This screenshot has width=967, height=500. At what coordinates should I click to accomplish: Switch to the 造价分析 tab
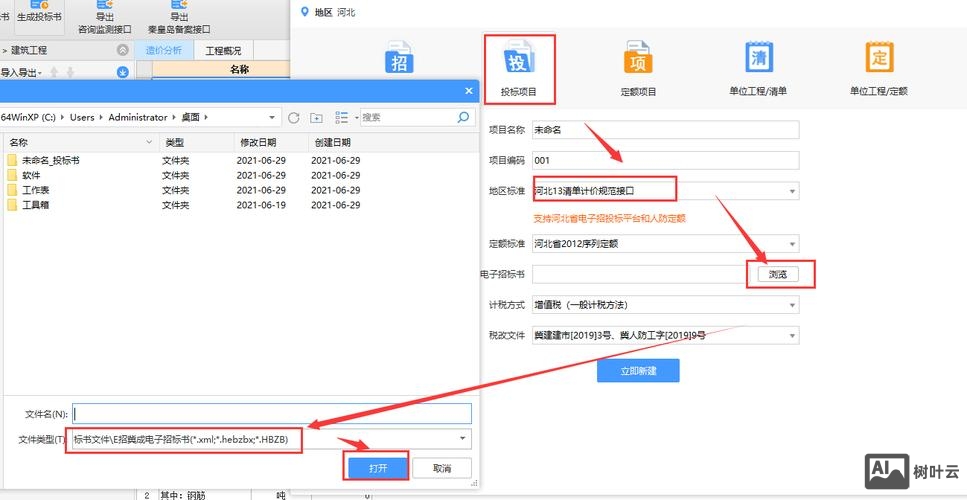[x=164, y=51]
